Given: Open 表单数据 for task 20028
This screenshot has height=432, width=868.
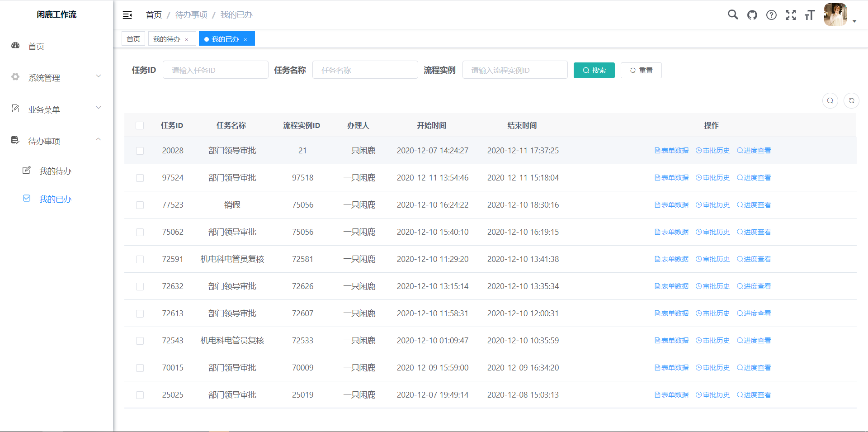Looking at the screenshot, I should point(671,151).
